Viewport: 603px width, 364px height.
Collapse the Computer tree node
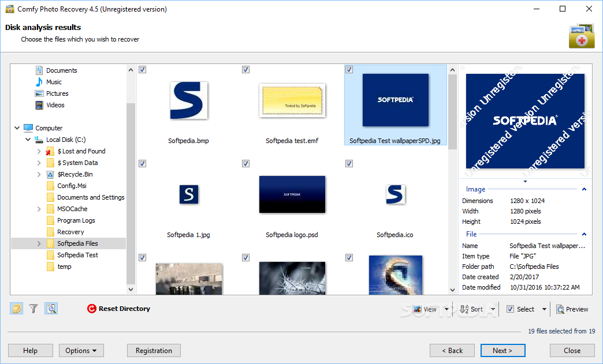pos(17,128)
